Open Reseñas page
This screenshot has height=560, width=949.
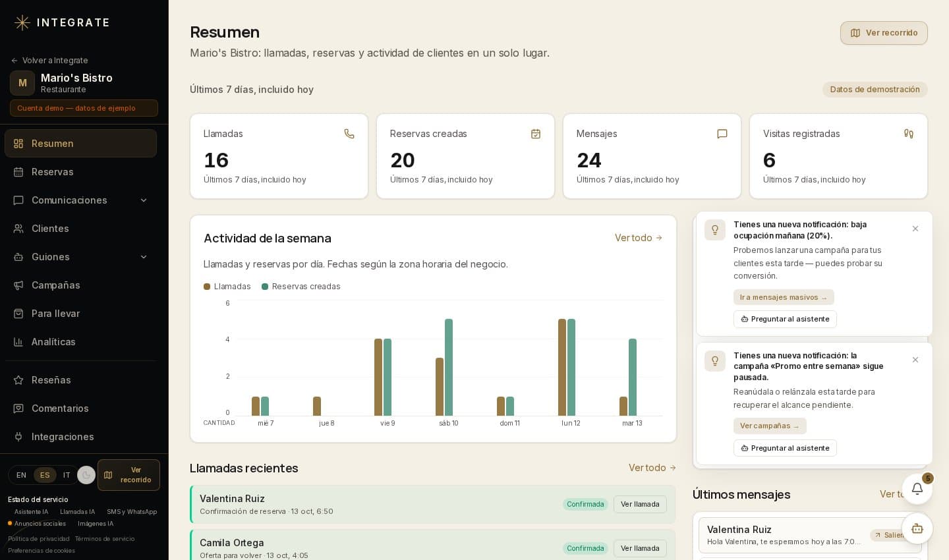point(80,380)
